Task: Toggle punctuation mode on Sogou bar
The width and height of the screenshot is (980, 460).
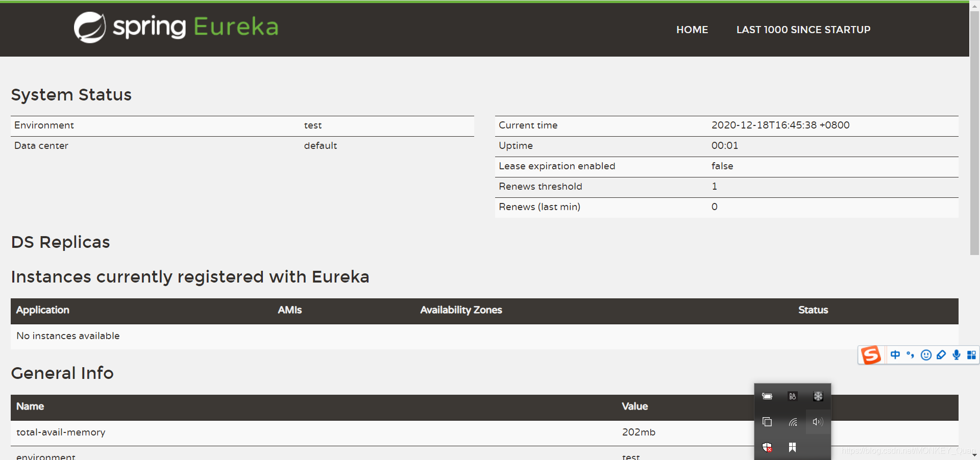Action: pyautogui.click(x=910, y=355)
